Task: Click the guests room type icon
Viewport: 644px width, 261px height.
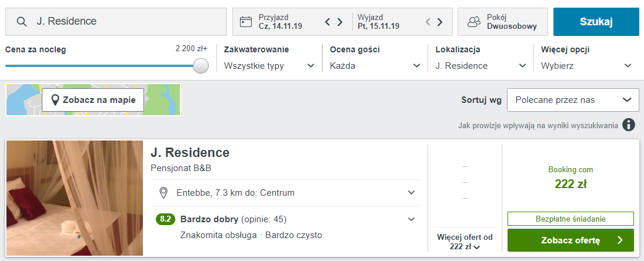Action: 474,22
